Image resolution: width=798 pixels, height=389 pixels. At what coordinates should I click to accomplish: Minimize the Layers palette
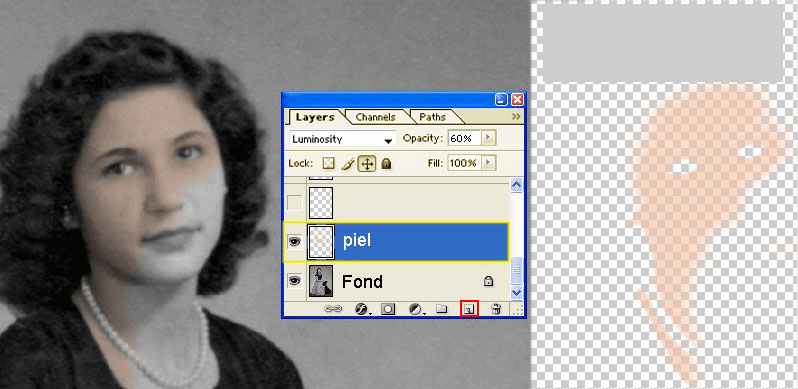pos(501,100)
